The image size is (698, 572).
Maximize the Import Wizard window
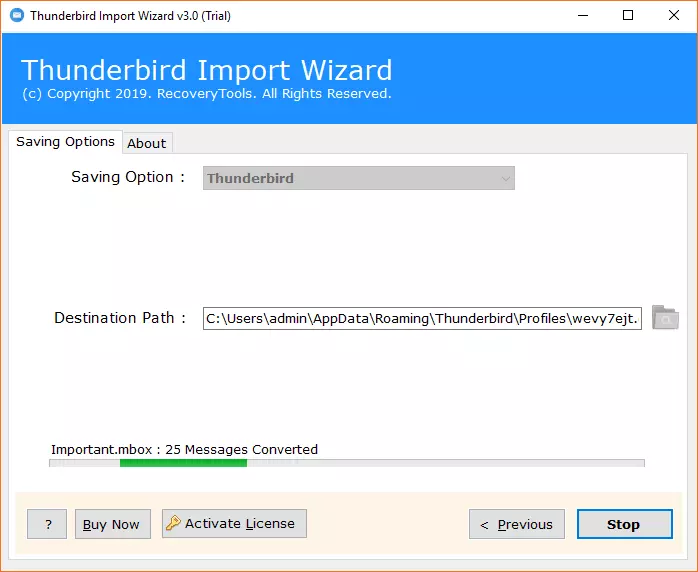point(627,16)
